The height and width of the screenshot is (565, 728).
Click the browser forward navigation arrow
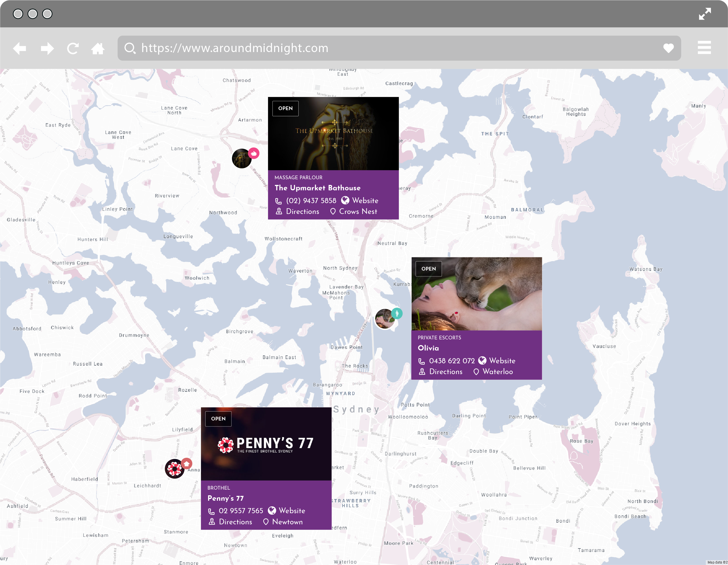(47, 48)
